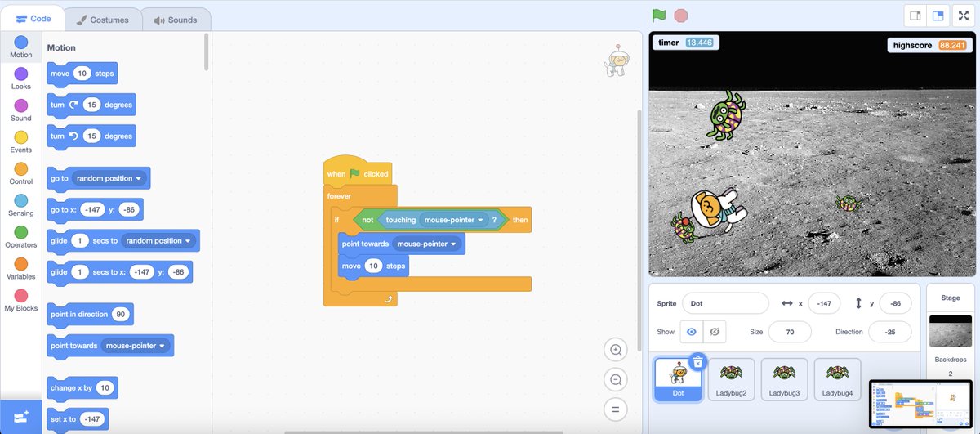Screen dimensions: 980x434
Task: Select the Variables category circle
Action: 21,264
